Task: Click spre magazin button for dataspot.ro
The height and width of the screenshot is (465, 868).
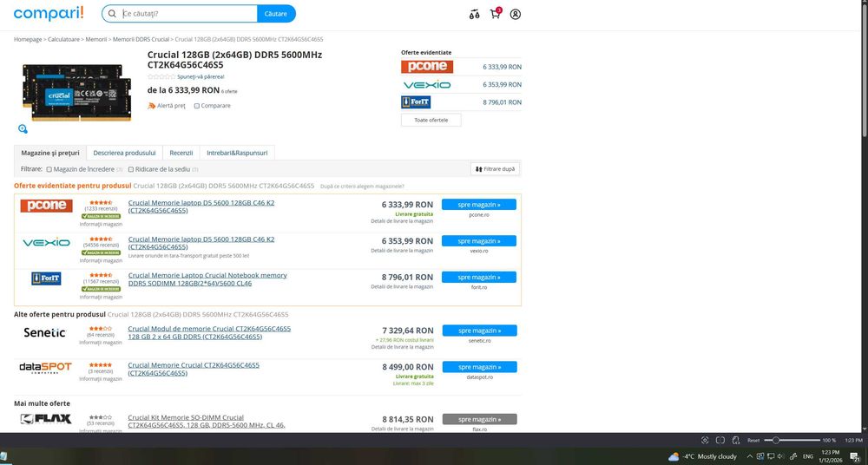Action: [479, 367]
